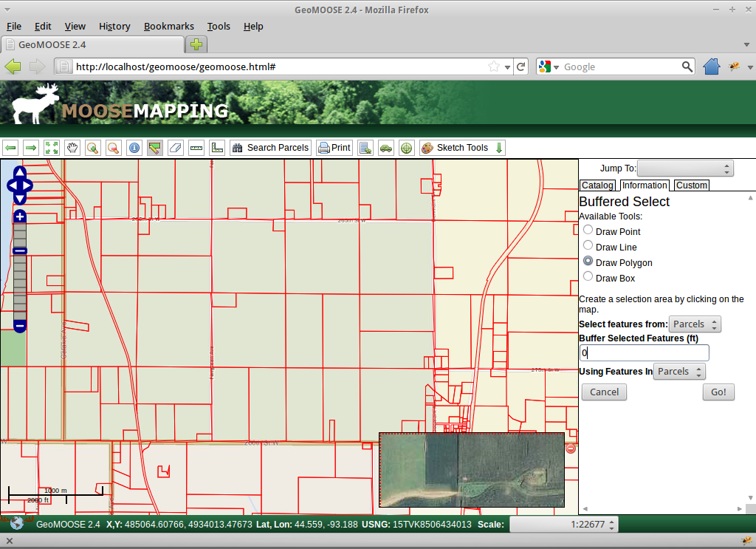Open the History menu
The width and height of the screenshot is (756, 549).
[x=114, y=27]
